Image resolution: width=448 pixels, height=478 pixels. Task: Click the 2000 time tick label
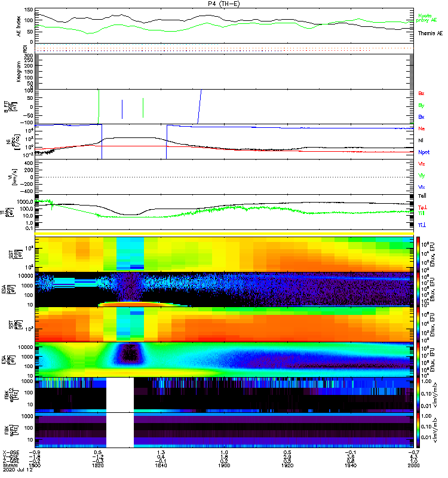tap(413, 465)
